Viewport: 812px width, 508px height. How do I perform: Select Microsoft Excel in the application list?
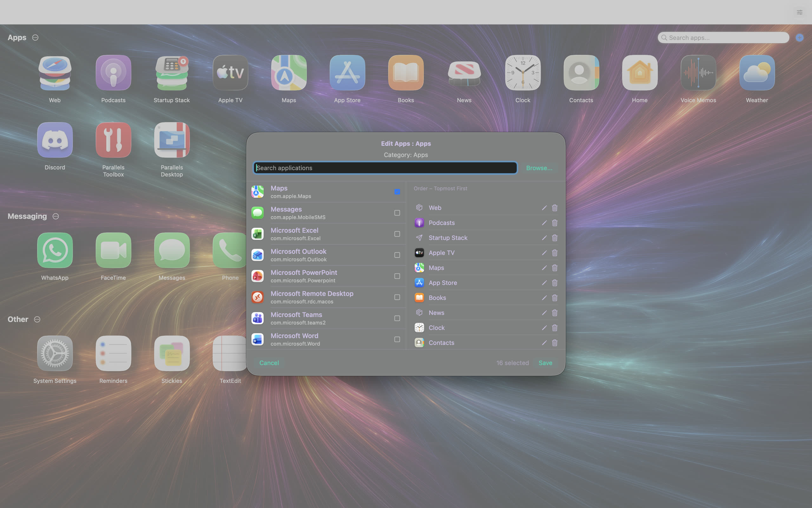point(326,234)
